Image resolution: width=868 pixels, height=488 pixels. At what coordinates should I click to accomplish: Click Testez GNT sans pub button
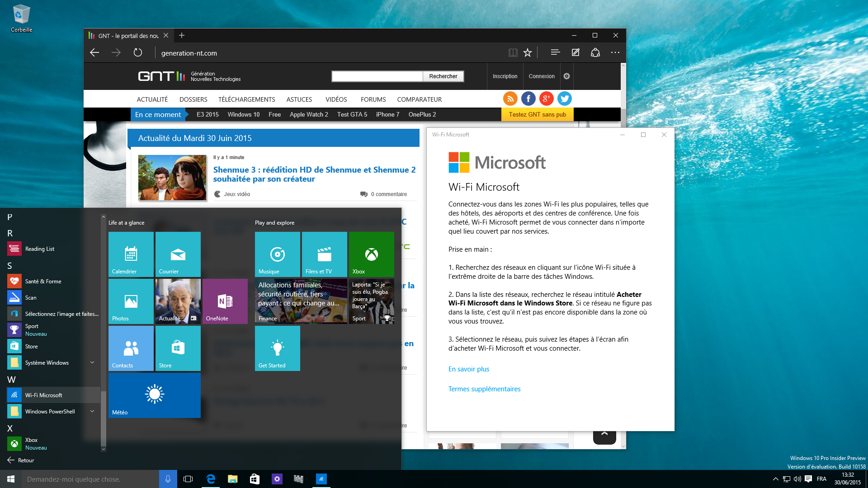[538, 114]
